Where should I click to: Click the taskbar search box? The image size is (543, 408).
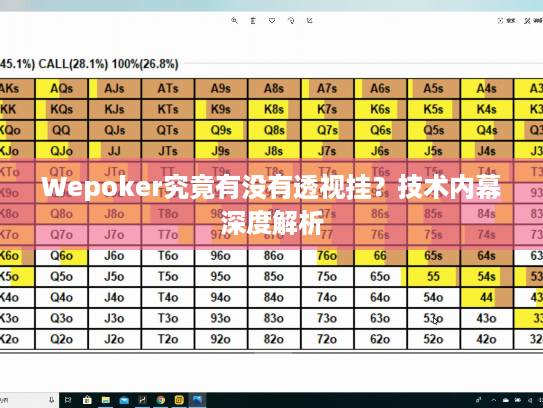coord(29,400)
